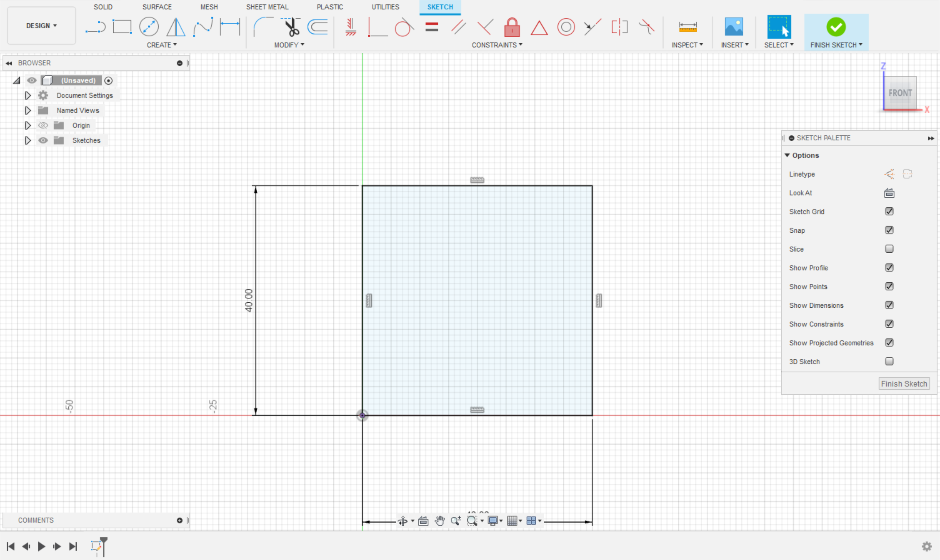This screenshot has height=560, width=940.
Task: Click the Measure ruler icon
Action: (x=687, y=27)
